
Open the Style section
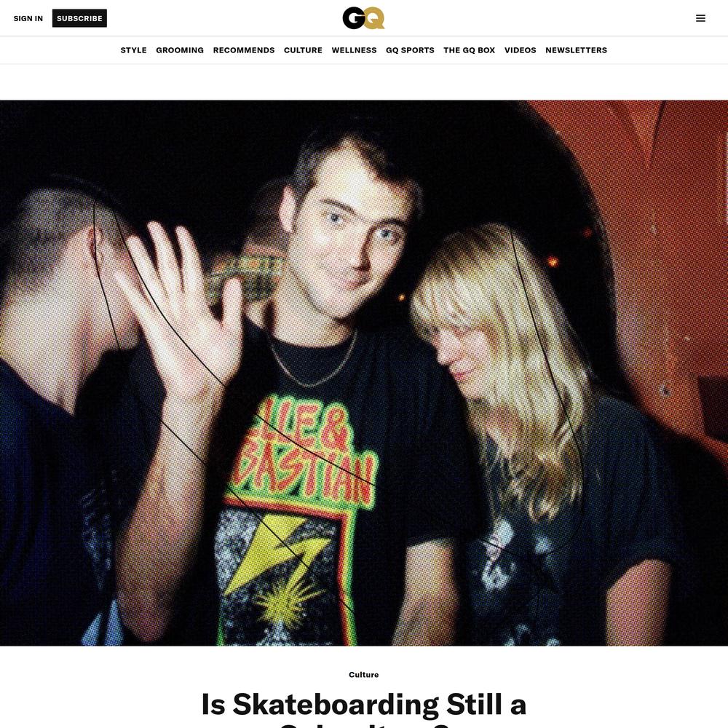(133, 50)
